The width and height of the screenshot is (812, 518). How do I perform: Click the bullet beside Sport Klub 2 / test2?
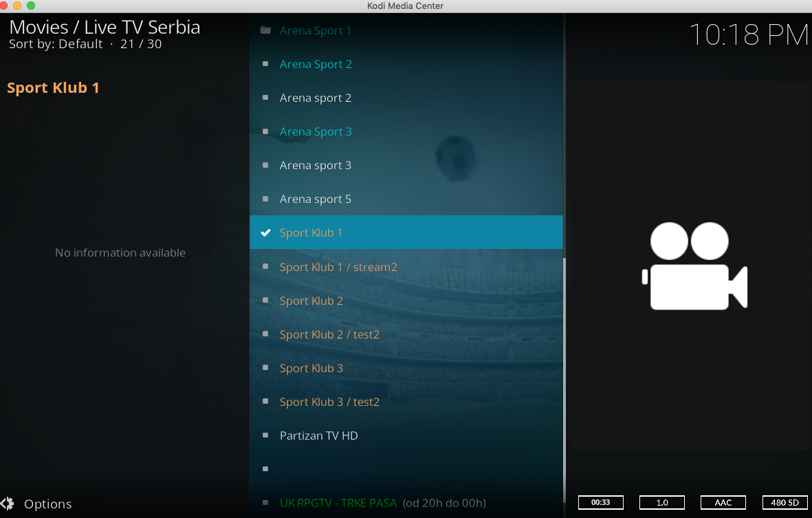pyautogui.click(x=265, y=334)
